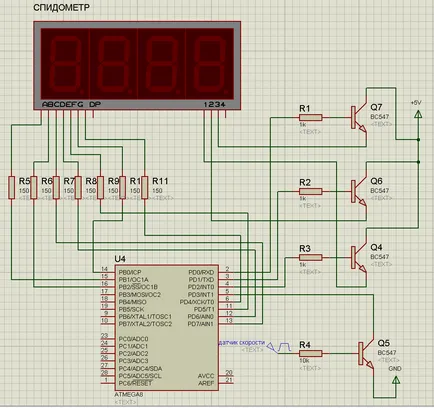
Task: Select resistor R5 body
Action: (12, 188)
